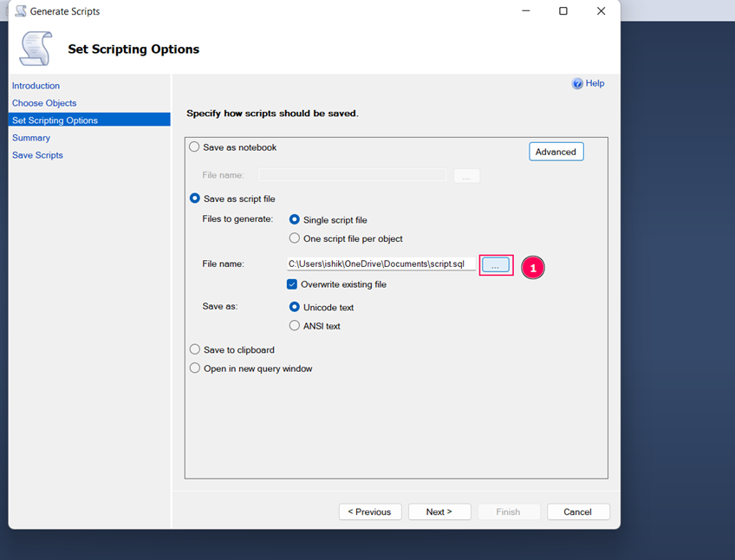Uncheck Overwrite existing file

point(293,284)
